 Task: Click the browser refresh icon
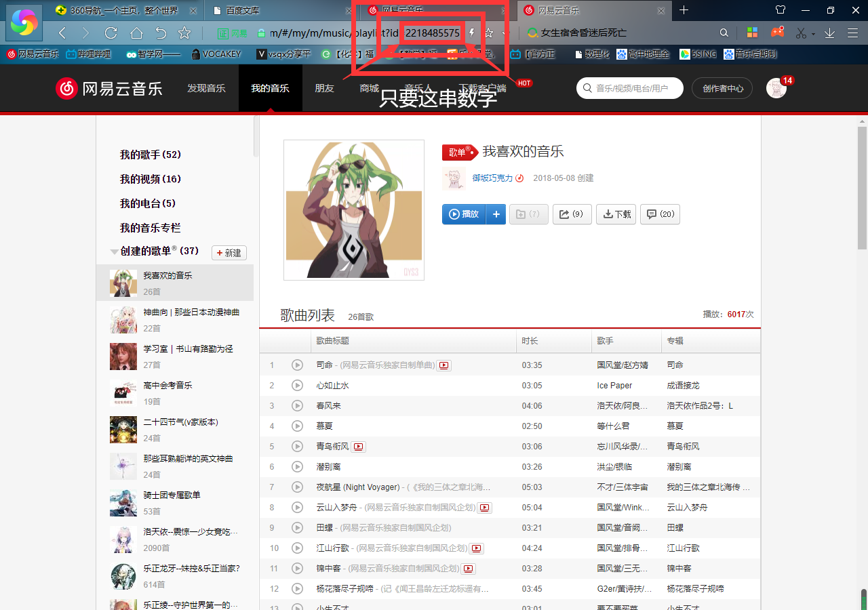tap(111, 33)
